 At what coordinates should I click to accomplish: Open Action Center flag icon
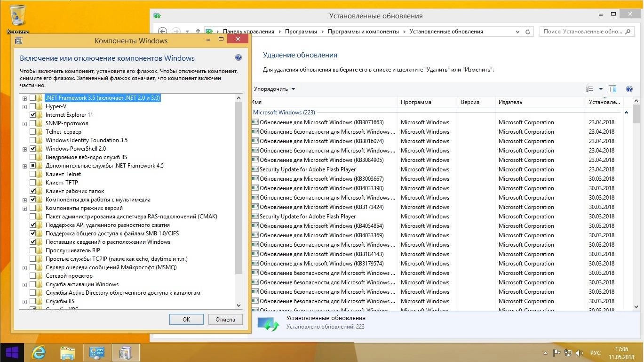pyautogui.click(x=557, y=353)
